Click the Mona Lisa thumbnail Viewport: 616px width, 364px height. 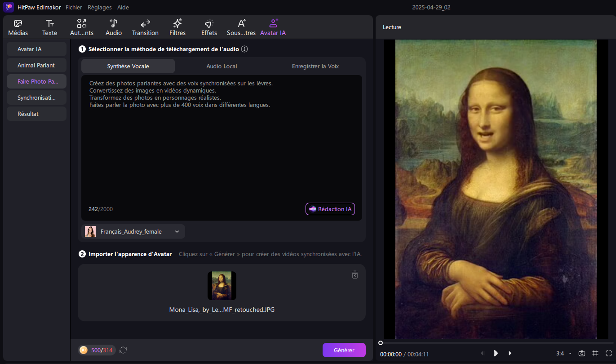coord(222,286)
